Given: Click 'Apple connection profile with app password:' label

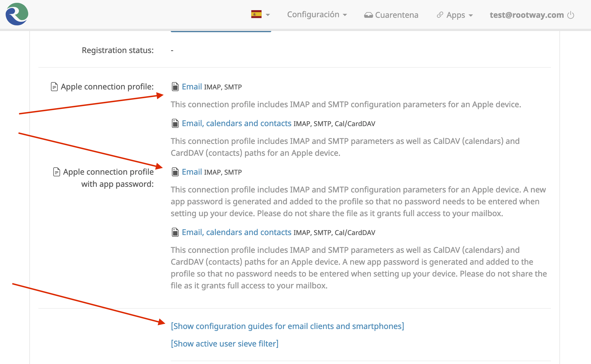Looking at the screenshot, I should click(108, 178).
